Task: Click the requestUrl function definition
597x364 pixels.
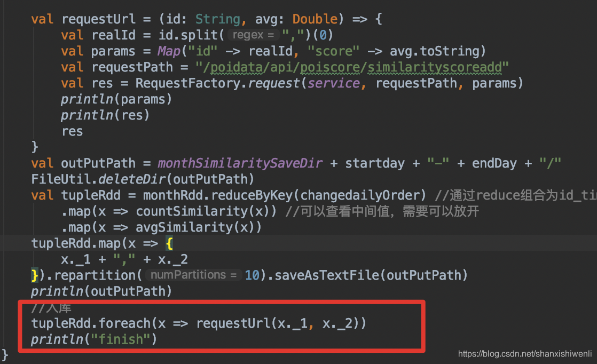Action: pos(99,18)
